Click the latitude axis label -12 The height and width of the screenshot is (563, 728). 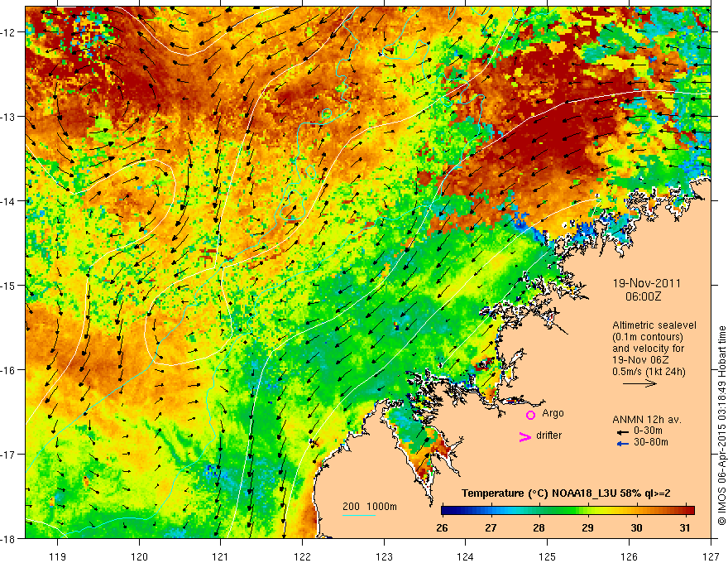(9, 32)
